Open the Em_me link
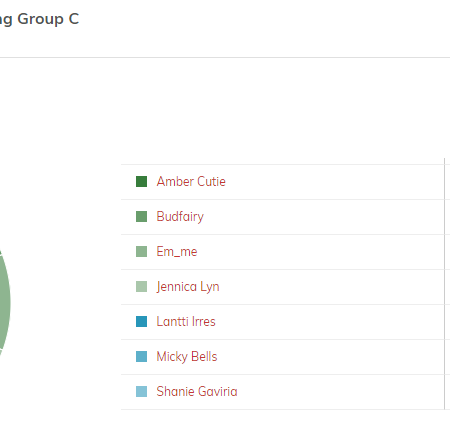 click(177, 252)
